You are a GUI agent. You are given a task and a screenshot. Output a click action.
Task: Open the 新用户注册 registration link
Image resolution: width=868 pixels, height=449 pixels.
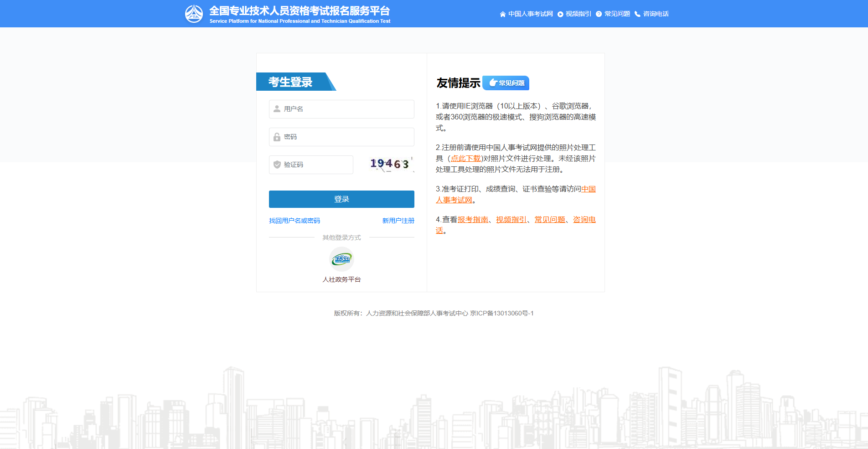(398, 221)
